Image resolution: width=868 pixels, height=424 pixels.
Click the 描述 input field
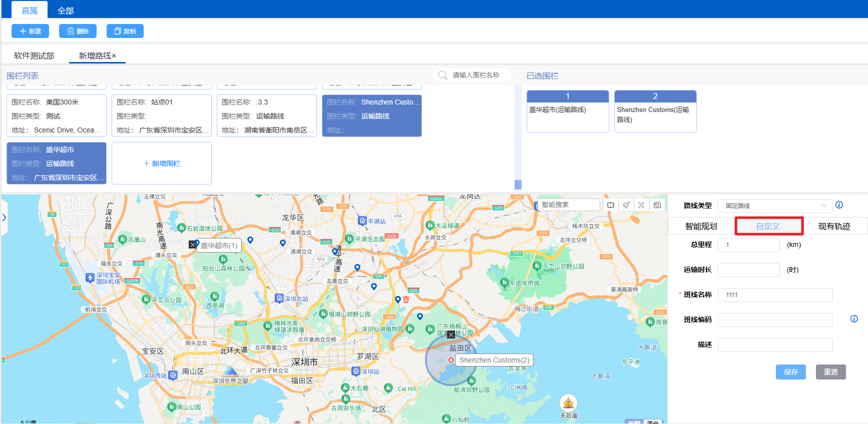[775, 344]
